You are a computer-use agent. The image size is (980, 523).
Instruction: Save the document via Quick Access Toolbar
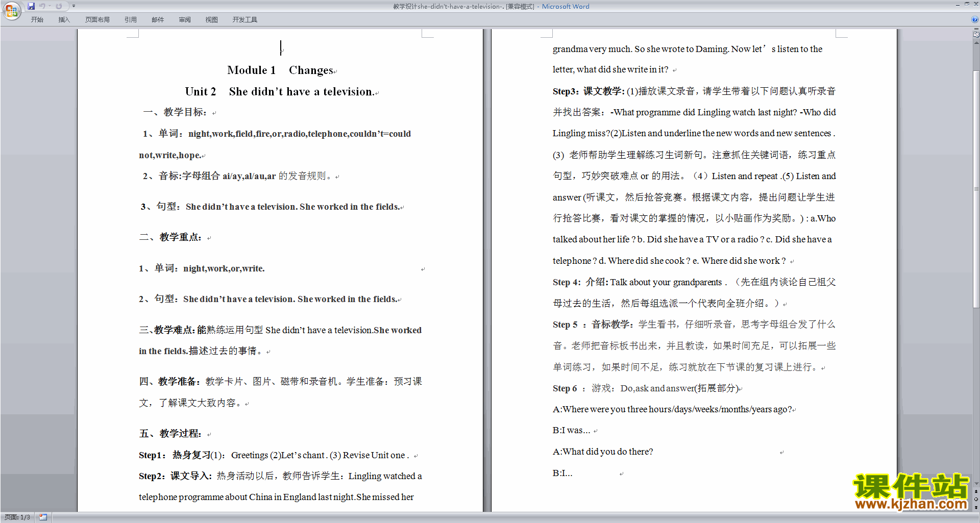(x=31, y=6)
